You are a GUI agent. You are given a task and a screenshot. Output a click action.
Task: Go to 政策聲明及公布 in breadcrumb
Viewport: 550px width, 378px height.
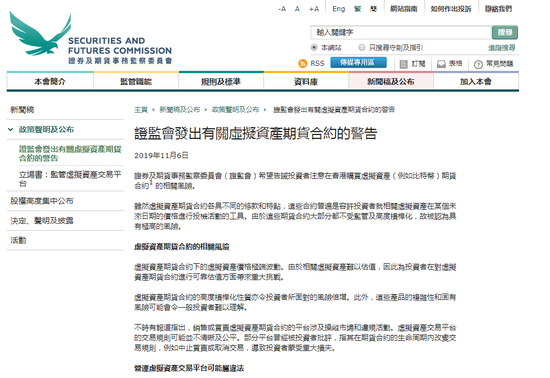click(x=235, y=110)
